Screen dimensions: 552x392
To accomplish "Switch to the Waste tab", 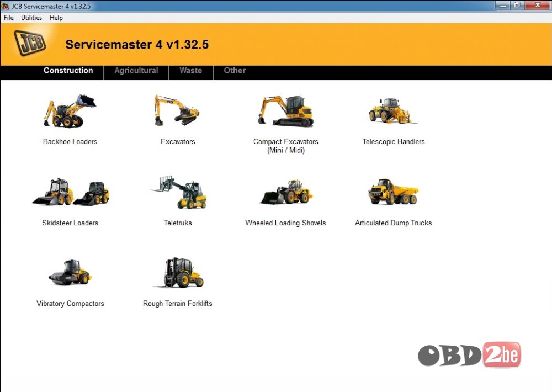I will coord(191,71).
